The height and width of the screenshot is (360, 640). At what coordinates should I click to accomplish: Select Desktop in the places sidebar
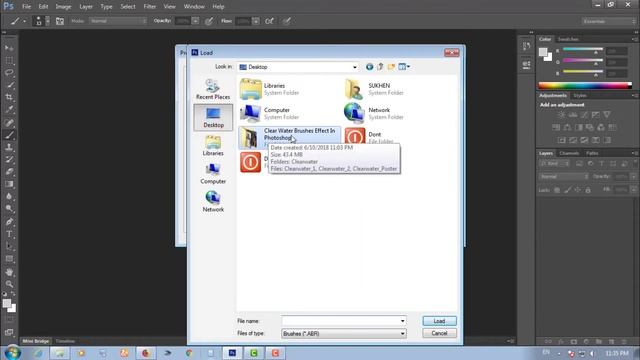tap(213, 118)
